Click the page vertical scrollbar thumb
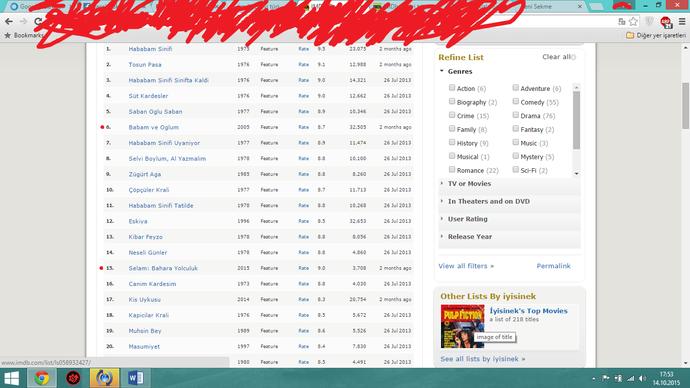690x388 pixels. coord(686,106)
